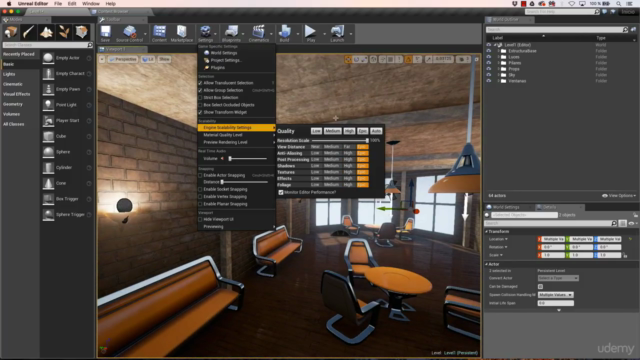Click the Sphere placement icon
Image resolution: width=640 pixels, height=360 pixels.
tap(48, 152)
